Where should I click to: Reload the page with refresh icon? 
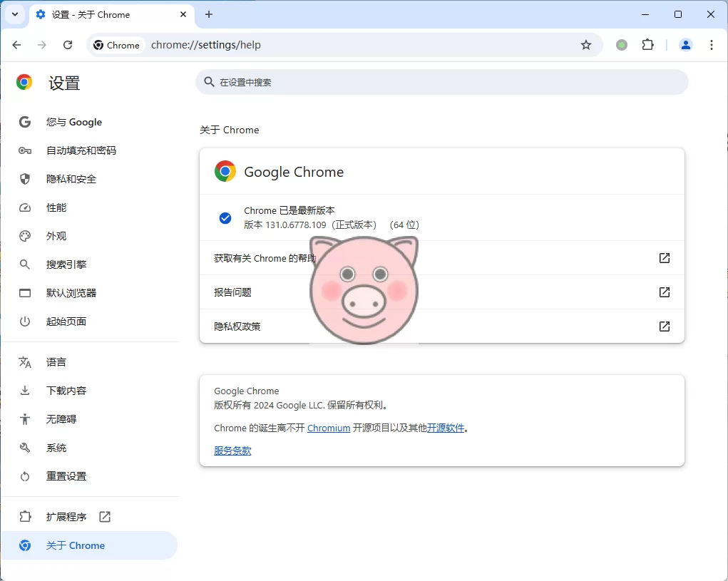tap(68, 45)
